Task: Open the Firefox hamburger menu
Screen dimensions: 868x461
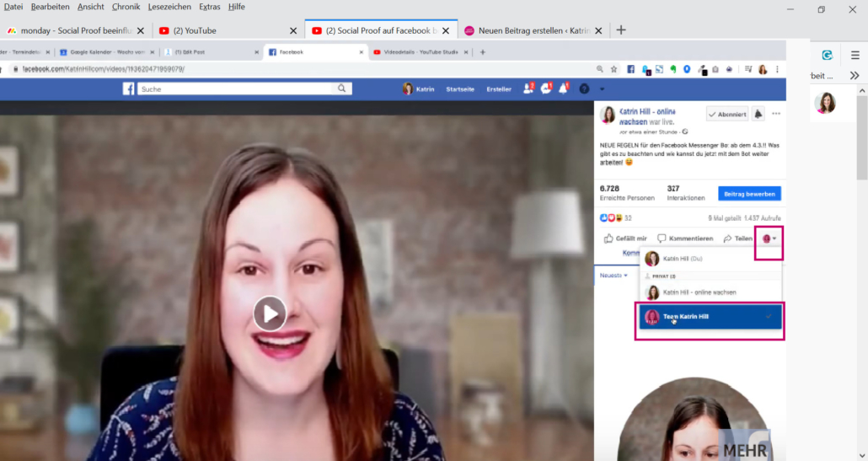Action: (x=855, y=55)
